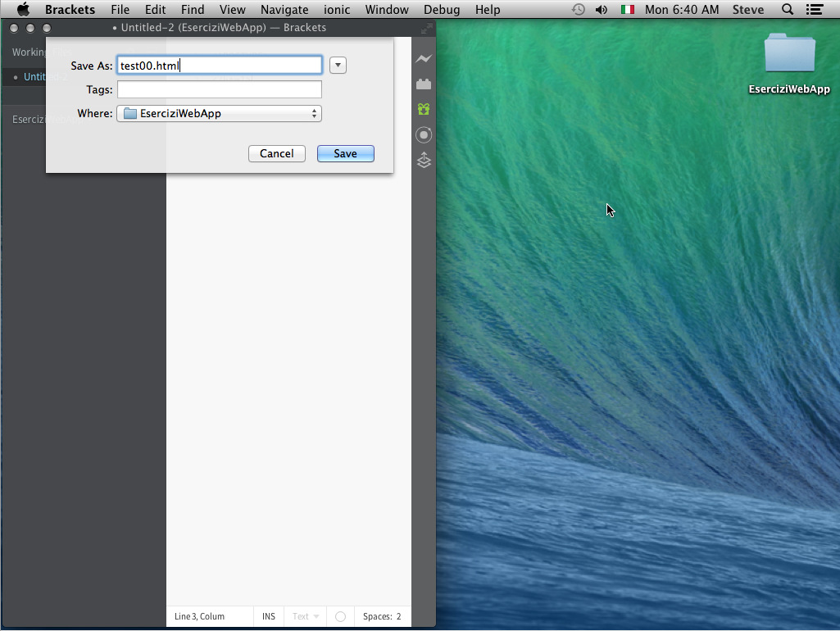Open the Debug menu
Viewport: 840px width, 631px height.
pyautogui.click(x=442, y=9)
